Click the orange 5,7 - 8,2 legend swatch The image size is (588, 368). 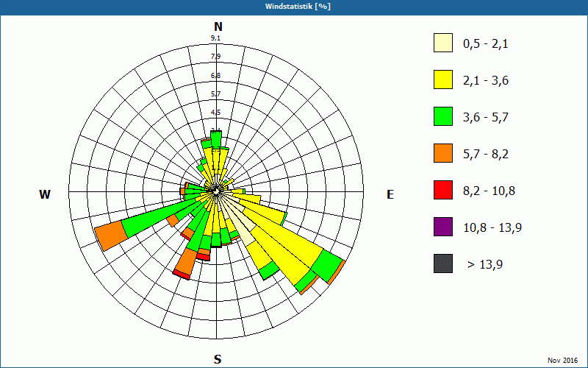coord(443,153)
